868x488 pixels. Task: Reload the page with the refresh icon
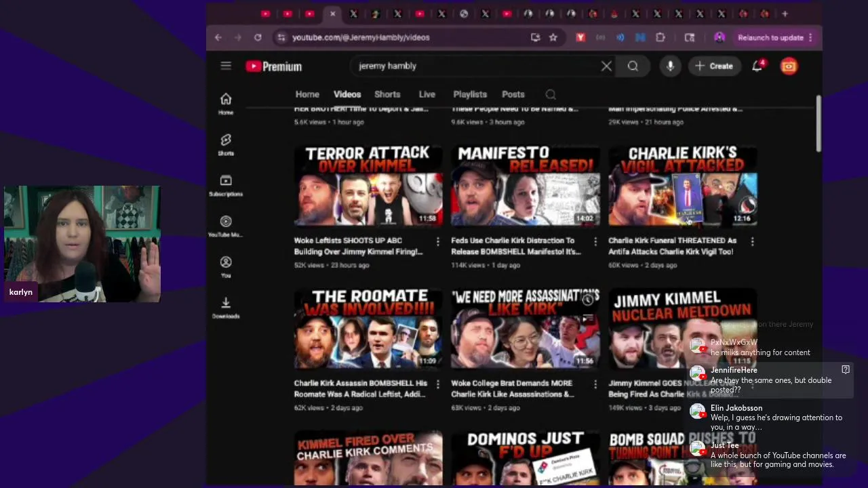coord(258,37)
